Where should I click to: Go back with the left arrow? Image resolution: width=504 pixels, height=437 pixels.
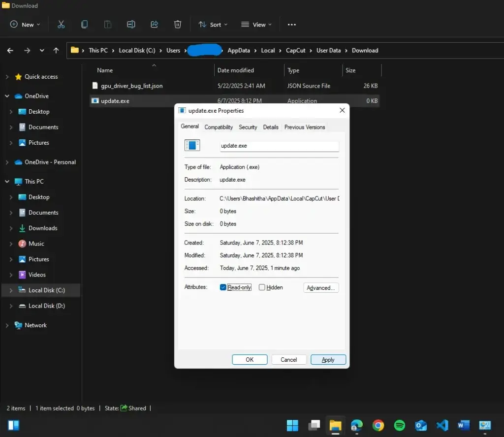[10, 51]
